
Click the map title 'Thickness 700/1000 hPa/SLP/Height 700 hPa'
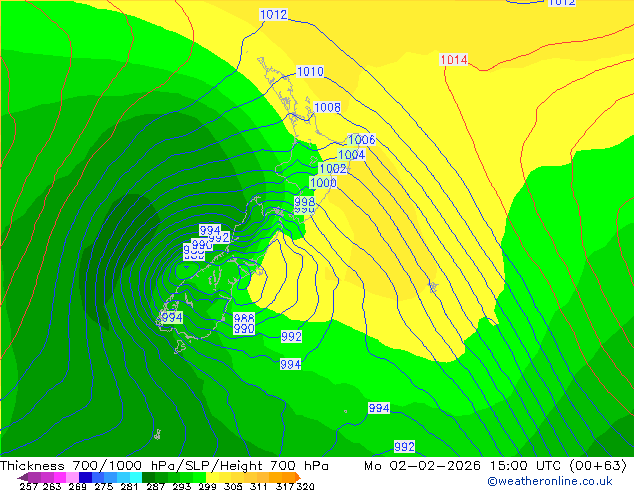(164, 466)
